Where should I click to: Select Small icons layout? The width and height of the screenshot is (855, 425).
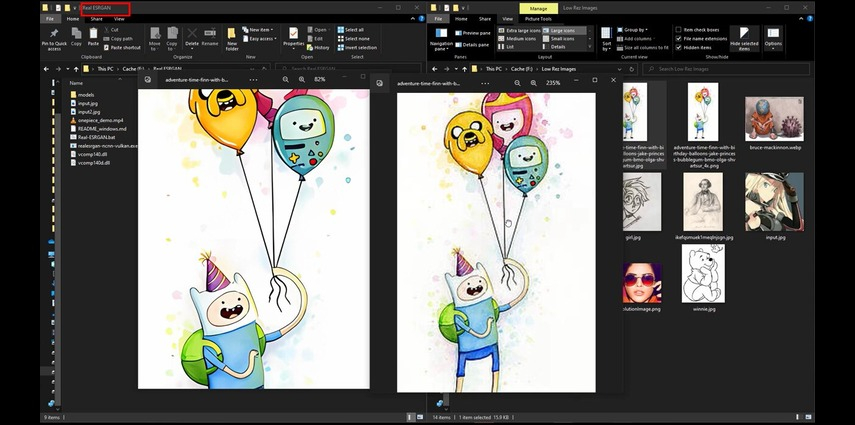pos(558,39)
